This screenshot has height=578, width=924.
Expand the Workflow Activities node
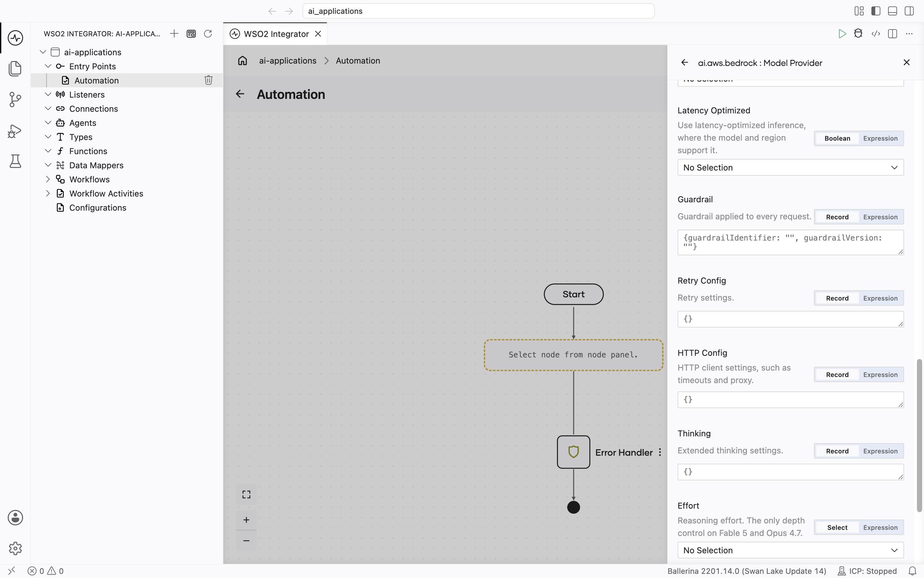(48, 193)
